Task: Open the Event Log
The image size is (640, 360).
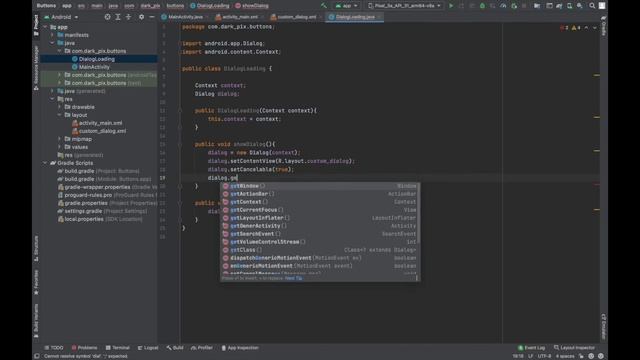Action: [x=531, y=348]
